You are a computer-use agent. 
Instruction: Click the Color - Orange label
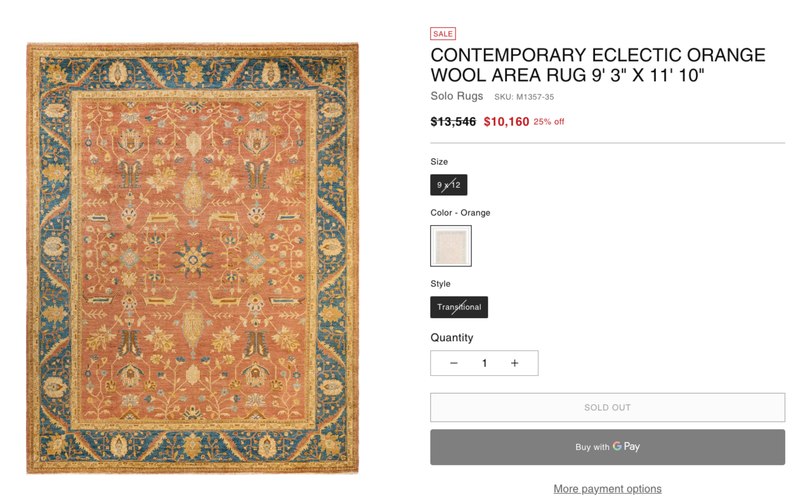pos(460,212)
